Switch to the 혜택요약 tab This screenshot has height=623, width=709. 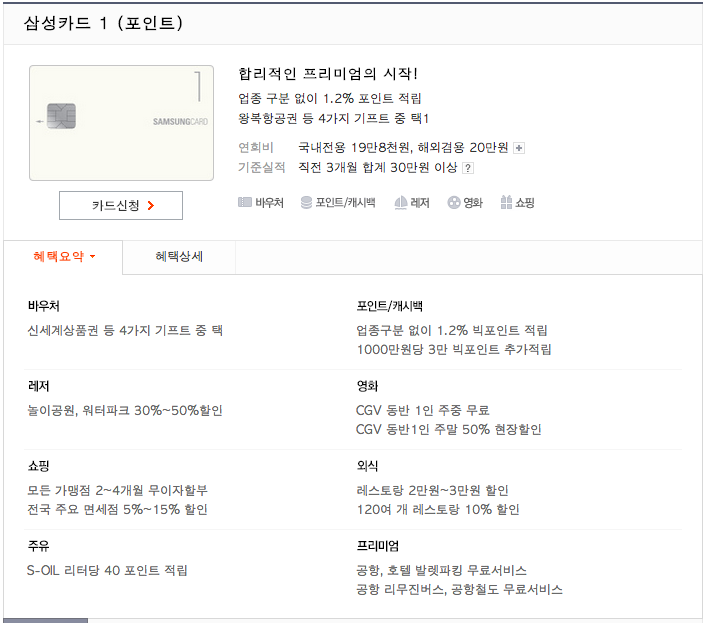coord(63,257)
